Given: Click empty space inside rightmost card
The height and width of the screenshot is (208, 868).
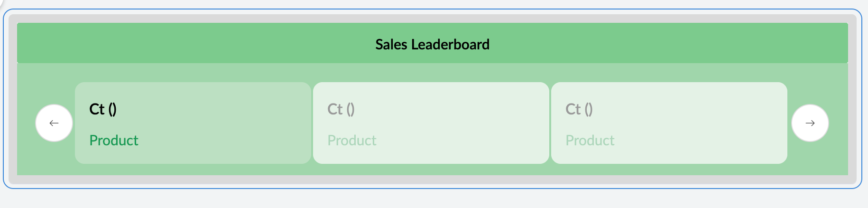Looking at the screenshot, I should pos(711,123).
